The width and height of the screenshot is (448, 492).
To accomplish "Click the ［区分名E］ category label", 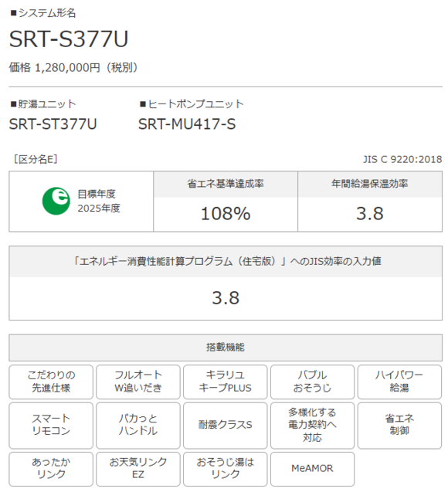I will coord(36,159).
